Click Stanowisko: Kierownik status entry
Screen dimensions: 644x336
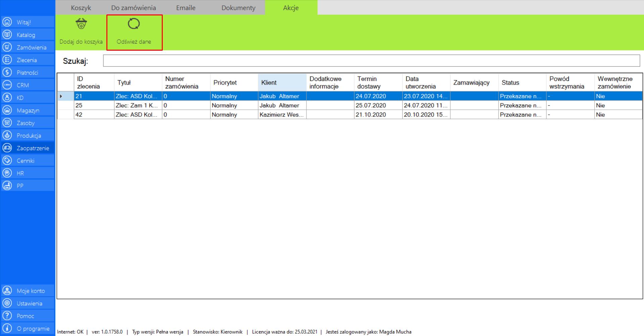[x=217, y=332]
